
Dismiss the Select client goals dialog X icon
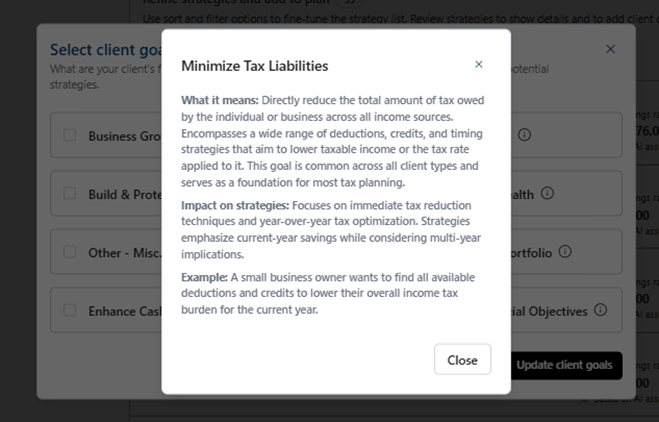point(610,49)
